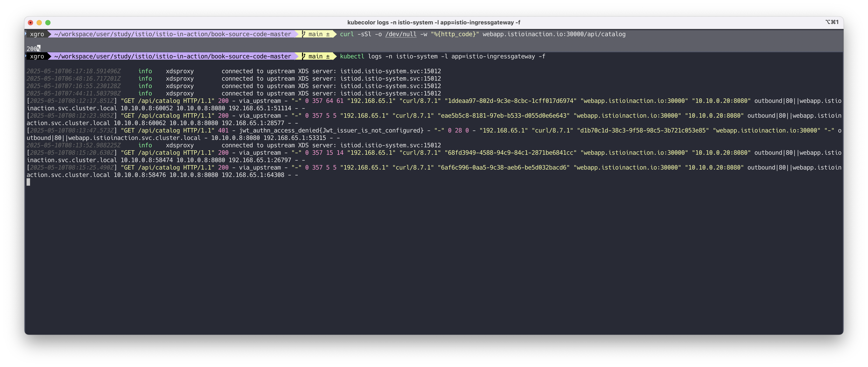Click timestamp 2025-05-10T08:12:23.985Z
This screenshot has width=868, height=367.
coord(72,116)
